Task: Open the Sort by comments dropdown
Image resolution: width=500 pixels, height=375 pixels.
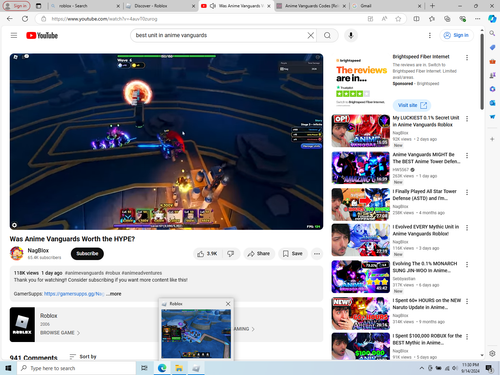Action: [x=83, y=357]
